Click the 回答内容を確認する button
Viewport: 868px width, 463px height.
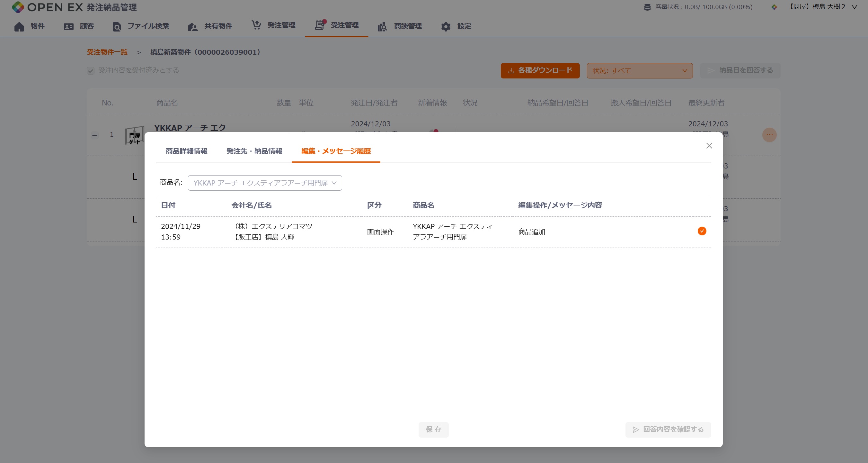(x=668, y=430)
